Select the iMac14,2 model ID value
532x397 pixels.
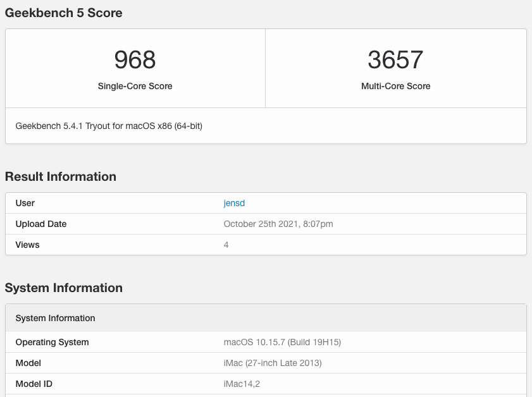click(x=243, y=384)
